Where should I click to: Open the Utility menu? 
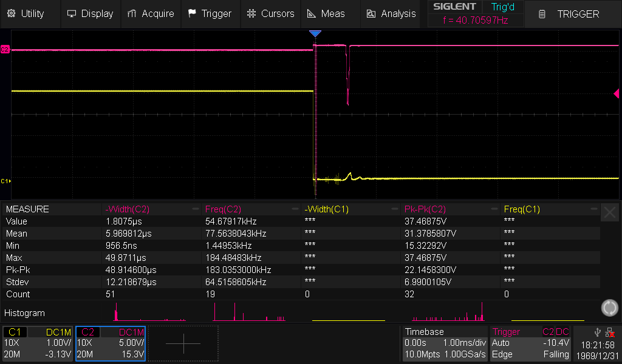26,13
